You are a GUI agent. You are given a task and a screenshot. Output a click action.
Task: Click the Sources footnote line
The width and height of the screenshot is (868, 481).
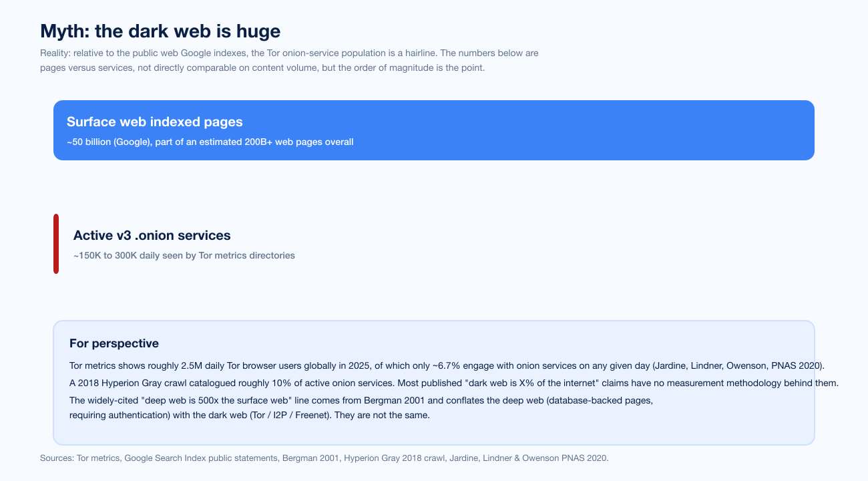(x=324, y=458)
